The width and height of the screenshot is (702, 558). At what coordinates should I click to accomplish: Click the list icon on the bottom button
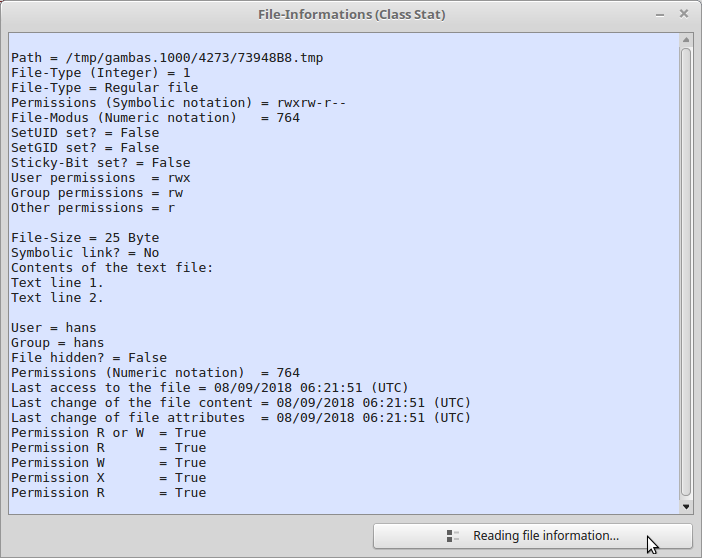tap(453, 536)
